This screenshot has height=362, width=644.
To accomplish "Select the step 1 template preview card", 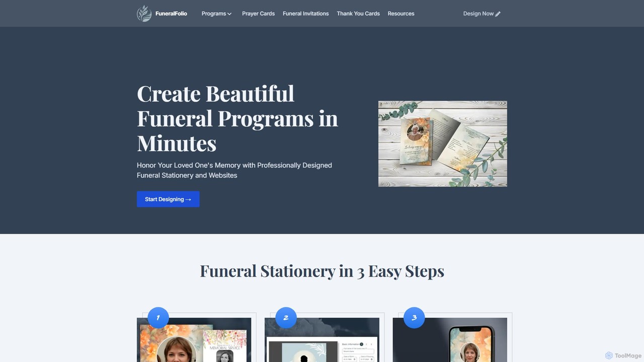I will click(194, 340).
